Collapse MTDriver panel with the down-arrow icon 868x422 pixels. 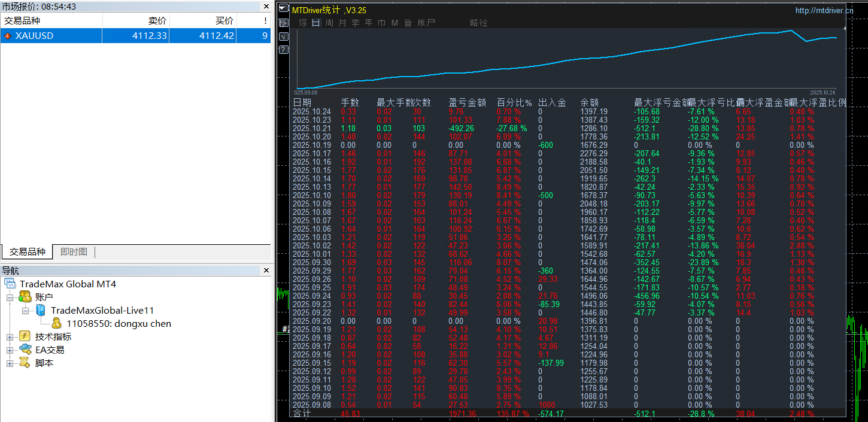[284, 8]
